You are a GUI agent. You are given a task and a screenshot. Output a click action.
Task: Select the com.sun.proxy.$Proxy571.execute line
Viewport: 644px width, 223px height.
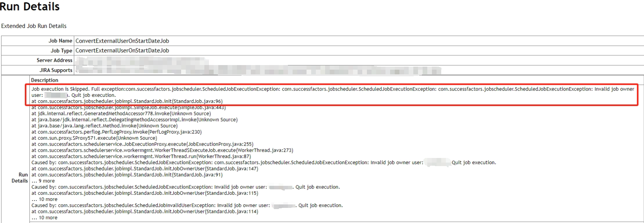[94, 138]
